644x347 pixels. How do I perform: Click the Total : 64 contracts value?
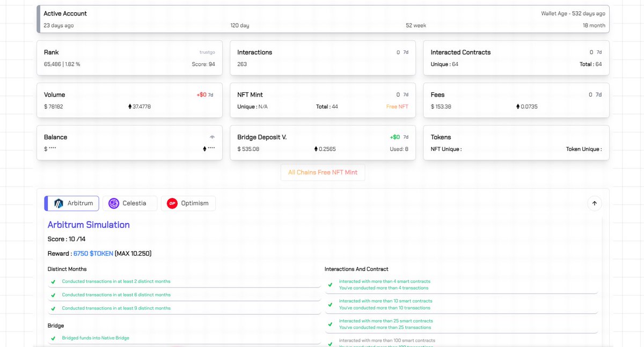[x=590, y=64]
